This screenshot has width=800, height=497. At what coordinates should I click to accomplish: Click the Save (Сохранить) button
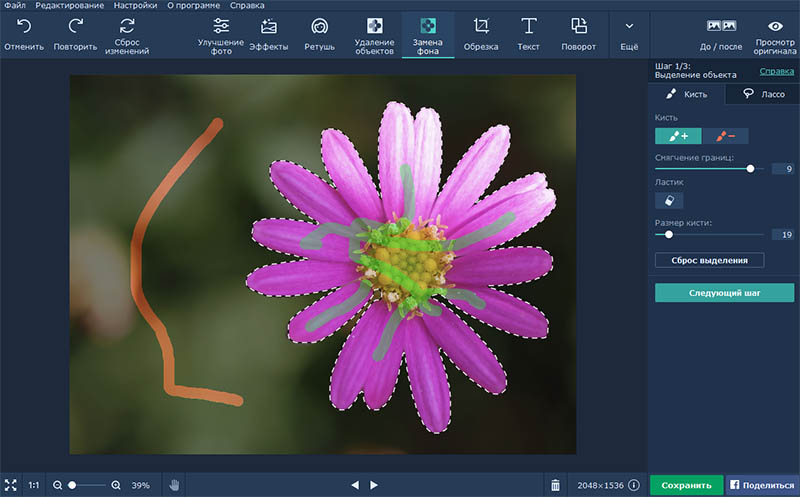(x=685, y=485)
